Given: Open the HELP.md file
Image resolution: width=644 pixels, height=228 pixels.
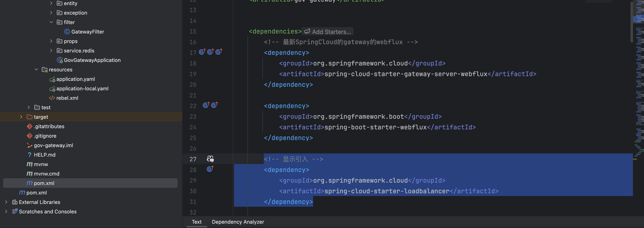Looking at the screenshot, I should 45,155.
